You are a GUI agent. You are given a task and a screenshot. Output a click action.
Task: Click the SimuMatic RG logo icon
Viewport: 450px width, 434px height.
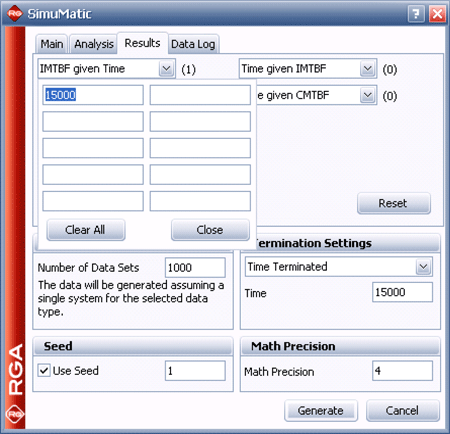(15, 13)
